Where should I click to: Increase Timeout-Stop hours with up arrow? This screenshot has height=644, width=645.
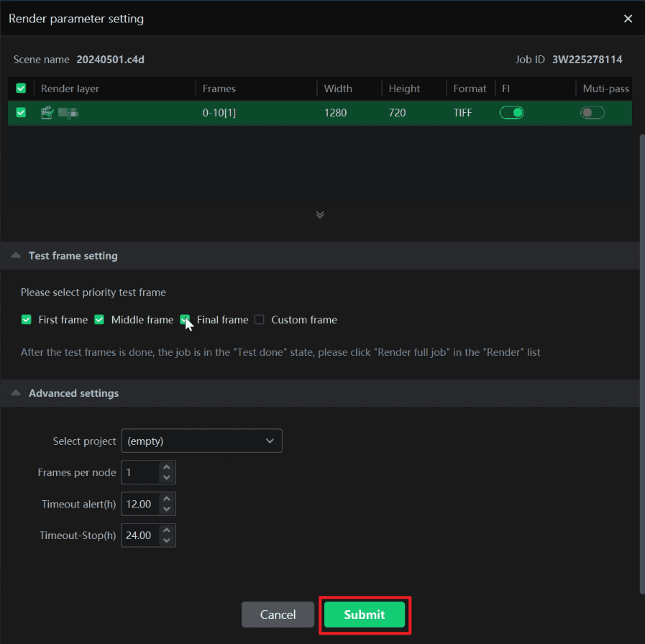167,530
